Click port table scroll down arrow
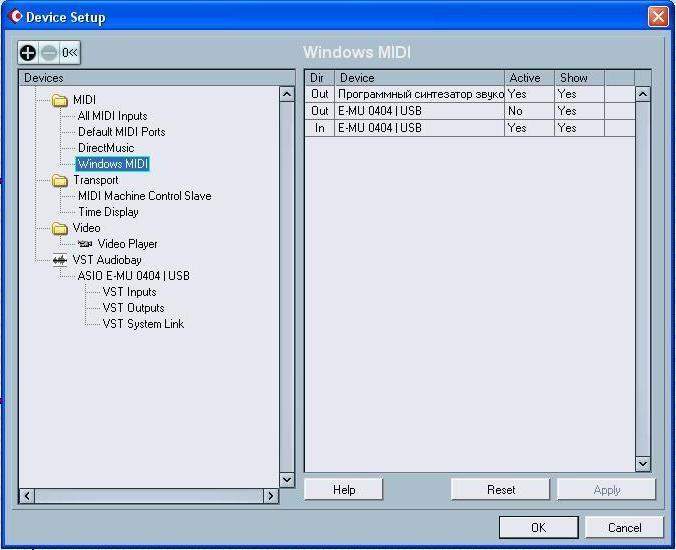The height and width of the screenshot is (550, 676). (x=643, y=464)
